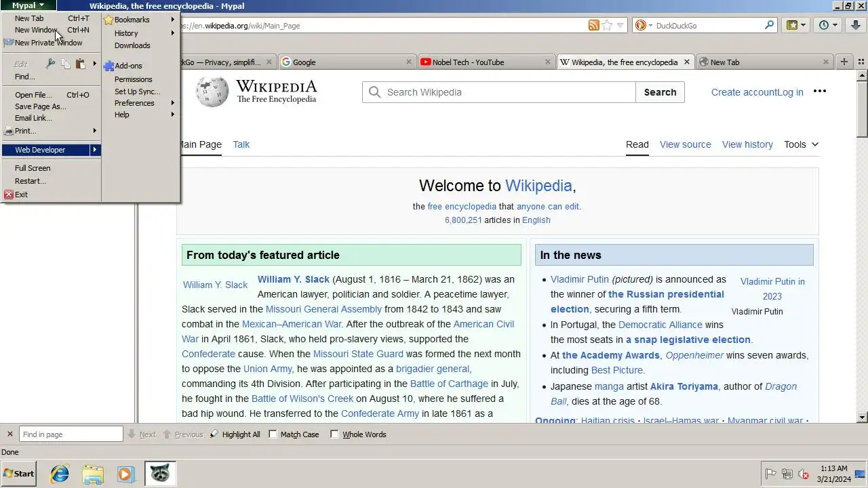Click the search magnifier in DuckDuckGo box
The height and width of the screenshot is (488, 868).
click(x=770, y=25)
